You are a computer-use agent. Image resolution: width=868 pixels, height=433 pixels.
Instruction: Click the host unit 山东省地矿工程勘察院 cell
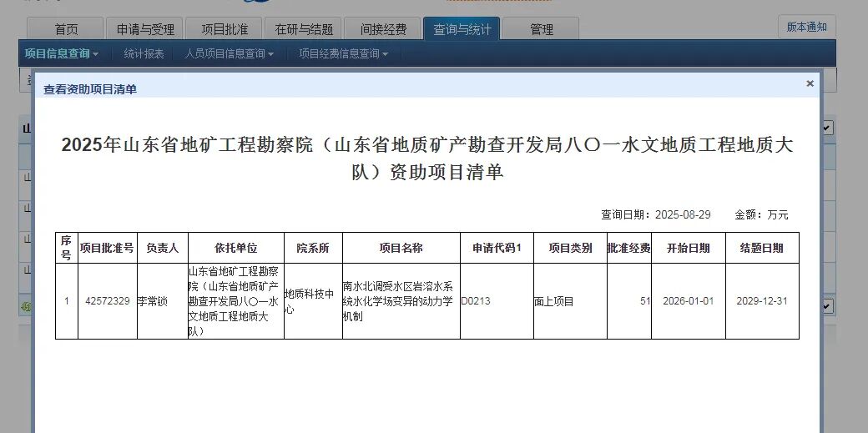pos(236,301)
